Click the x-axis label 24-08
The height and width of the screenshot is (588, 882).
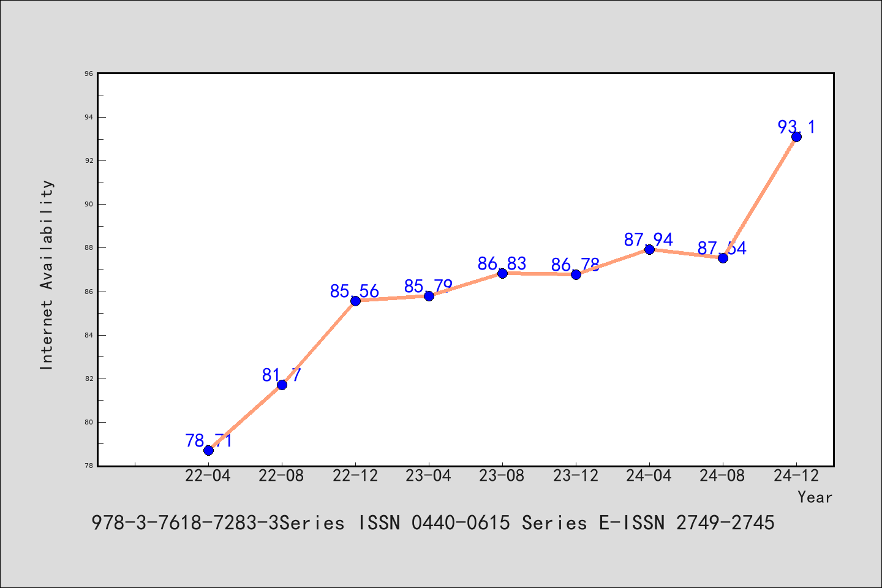723,476
